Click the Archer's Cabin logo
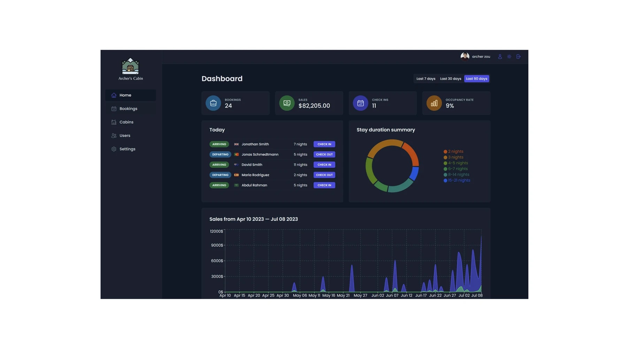 pos(130,69)
